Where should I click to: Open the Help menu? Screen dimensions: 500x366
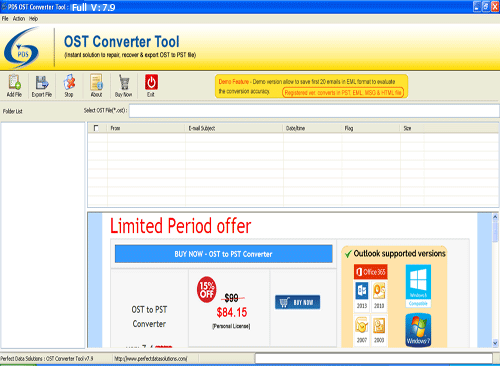click(x=33, y=19)
